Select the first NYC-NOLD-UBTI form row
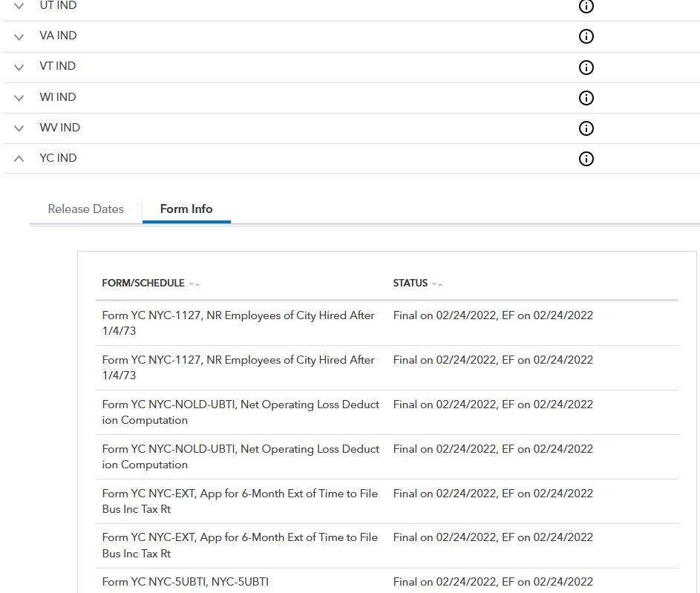This screenshot has height=593, width=700. 241,412
